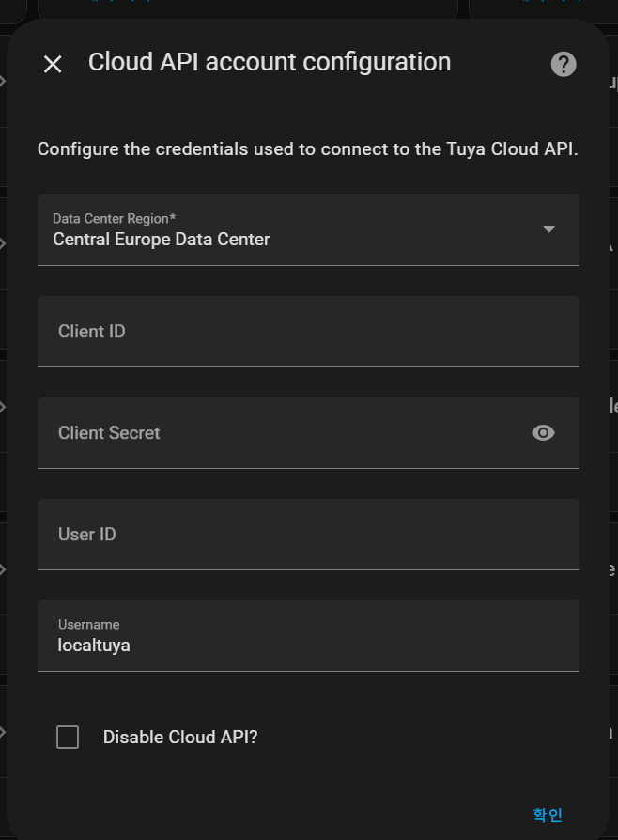
Task: Confirm with the 확인 button
Action: point(548,815)
